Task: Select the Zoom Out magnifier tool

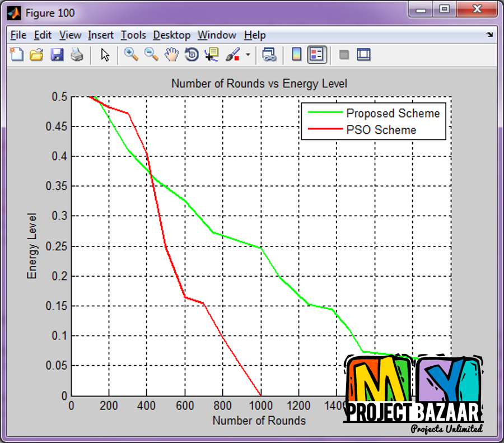Action: [x=151, y=55]
